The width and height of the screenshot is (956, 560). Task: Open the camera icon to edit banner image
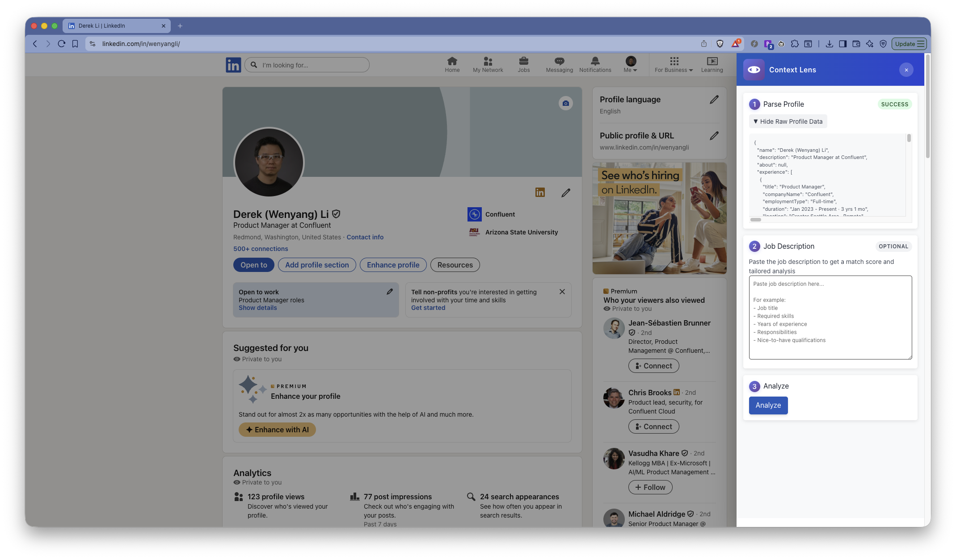point(565,103)
